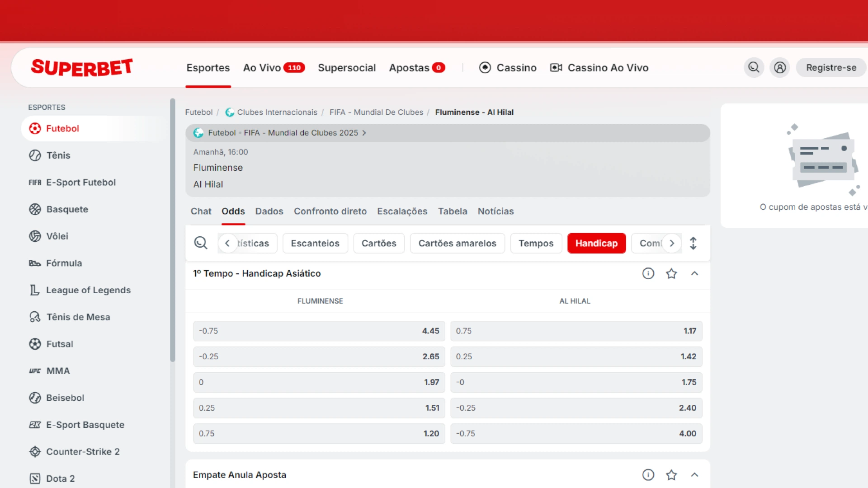Screen dimensions: 868x488
Task: Go to Futebol breadcrumb link
Action: [198, 112]
